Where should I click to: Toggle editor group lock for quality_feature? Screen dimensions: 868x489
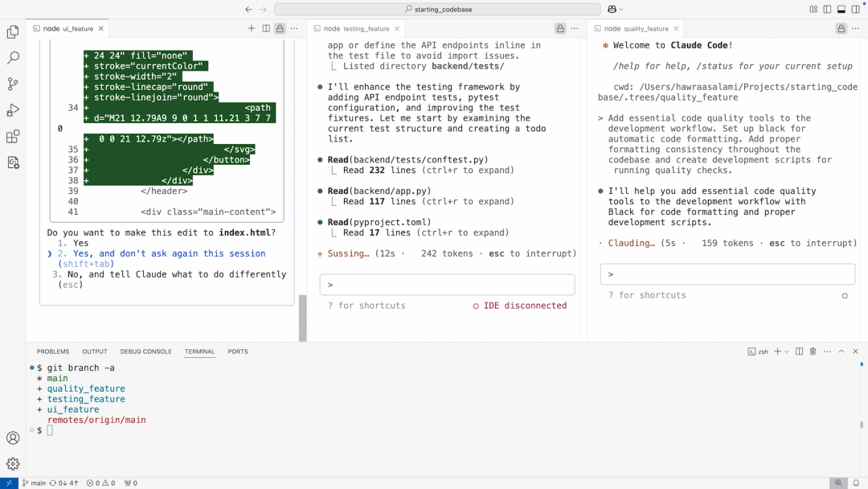pos(841,28)
